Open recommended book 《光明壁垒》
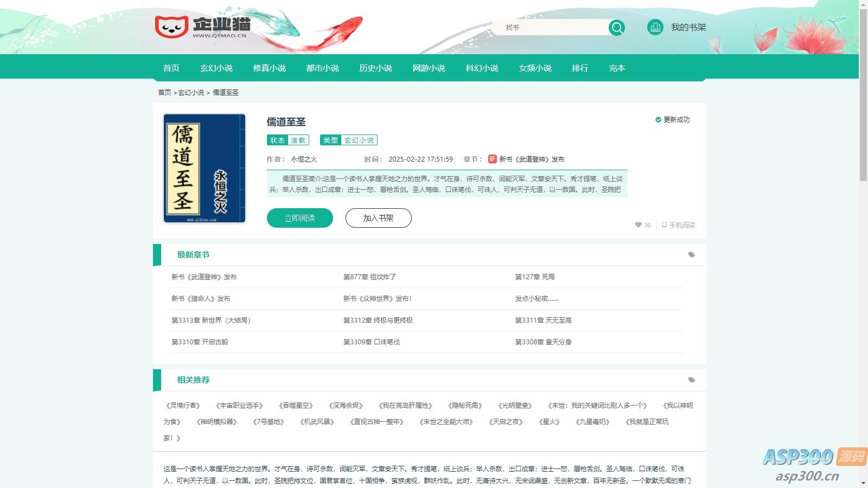Image resolution: width=868 pixels, height=488 pixels. (515, 406)
